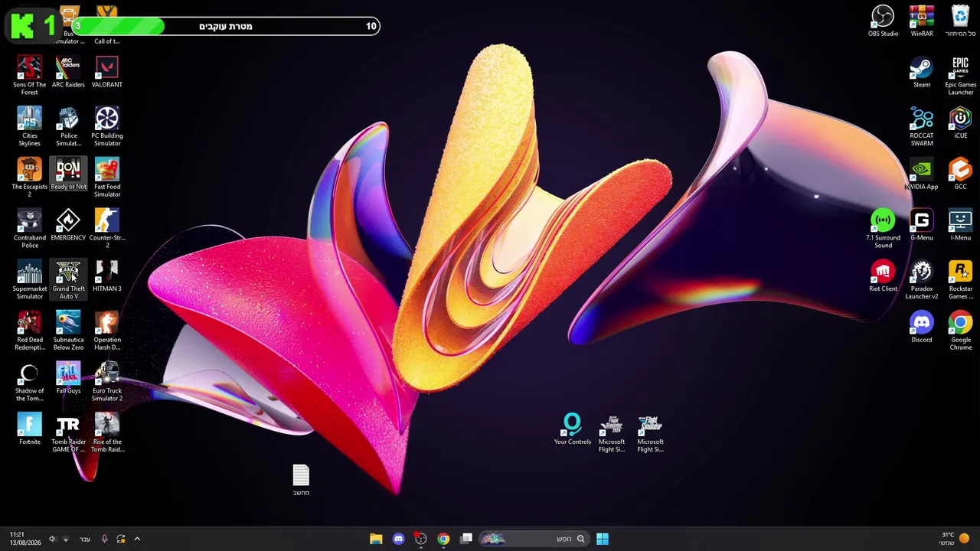Select the PC Building Simulator icon

[x=107, y=126]
